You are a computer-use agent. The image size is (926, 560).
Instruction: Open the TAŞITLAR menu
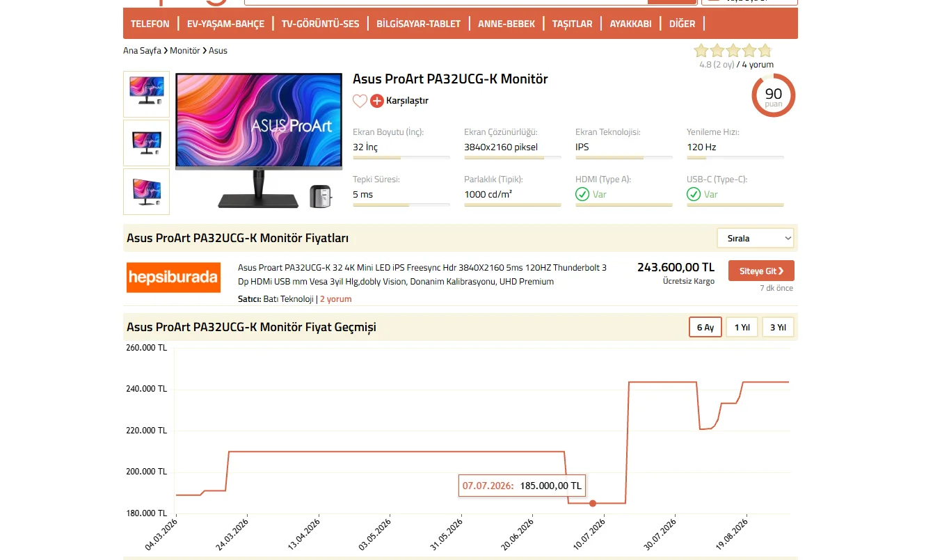click(573, 24)
